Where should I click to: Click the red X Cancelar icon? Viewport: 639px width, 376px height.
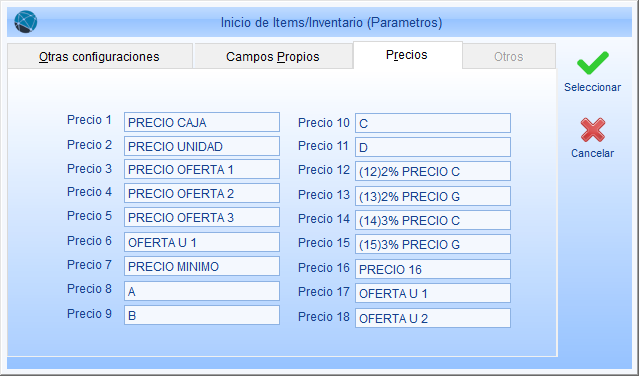pos(593,130)
